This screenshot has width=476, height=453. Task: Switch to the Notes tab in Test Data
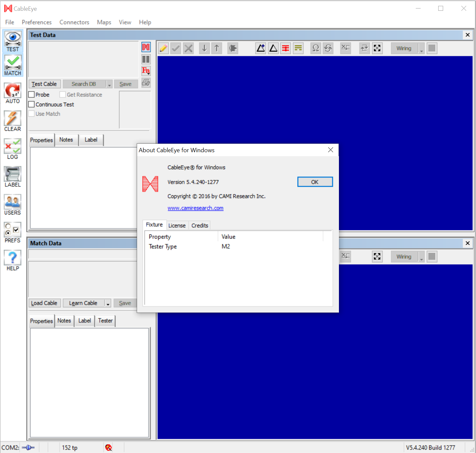66,140
